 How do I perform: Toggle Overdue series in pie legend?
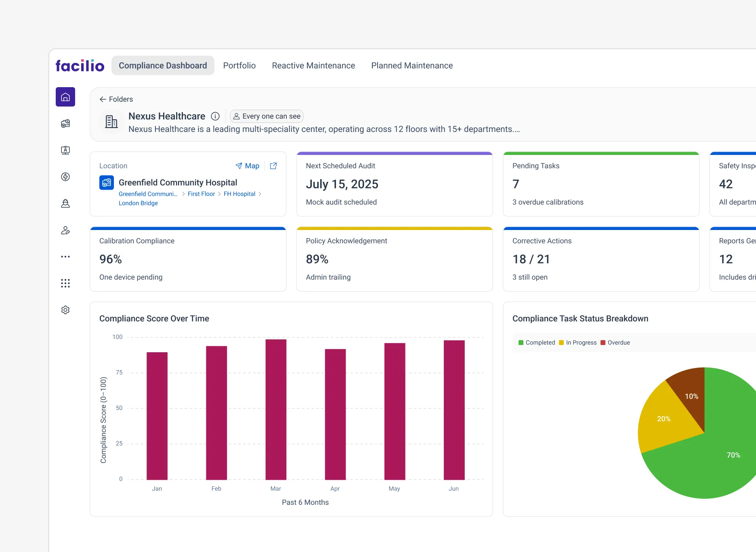point(615,343)
